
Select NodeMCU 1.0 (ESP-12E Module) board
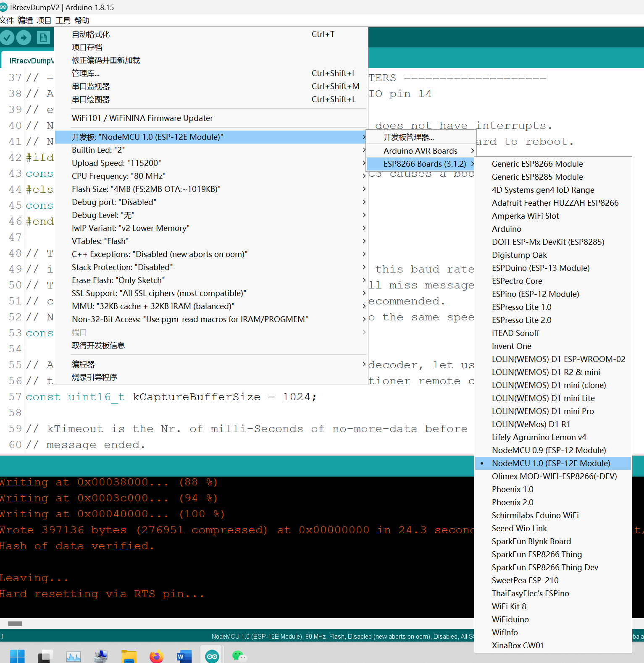(553, 463)
